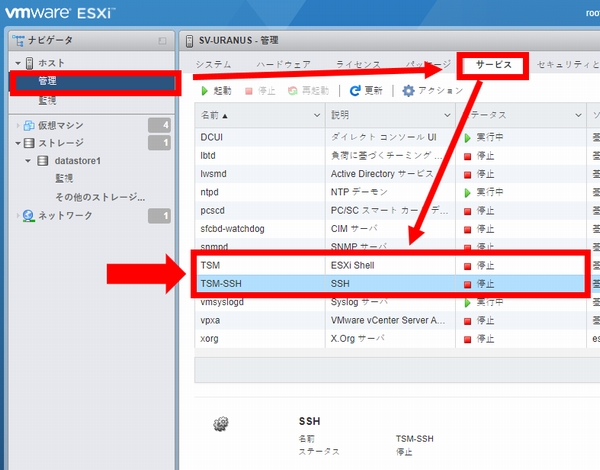Open the ステータス column dropdown arrow

[x=578, y=115]
